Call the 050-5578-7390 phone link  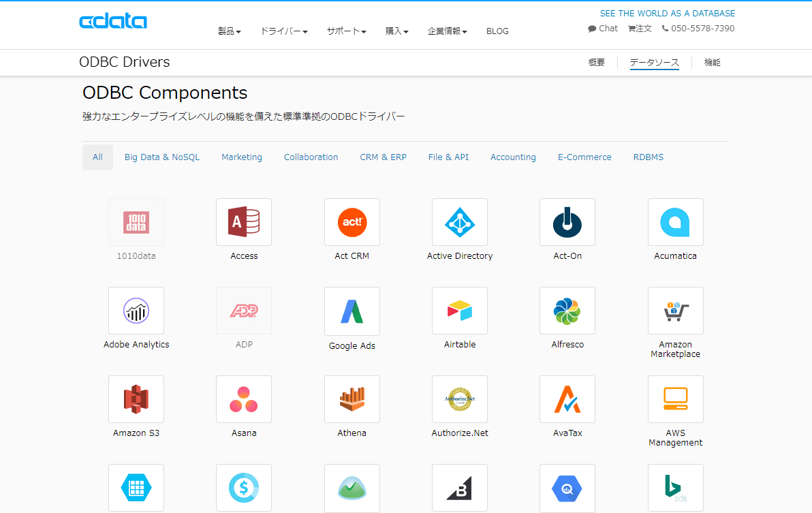698,29
